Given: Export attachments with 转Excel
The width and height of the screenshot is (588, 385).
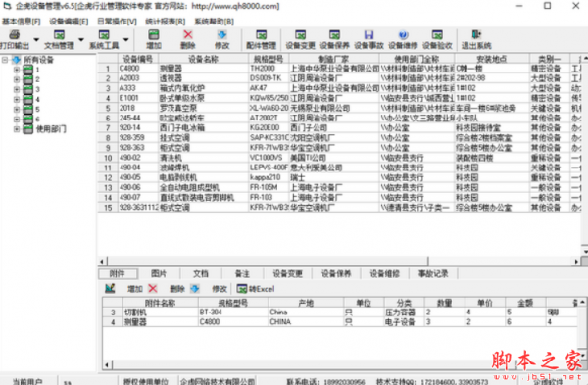Looking at the screenshot, I should click(256, 289).
